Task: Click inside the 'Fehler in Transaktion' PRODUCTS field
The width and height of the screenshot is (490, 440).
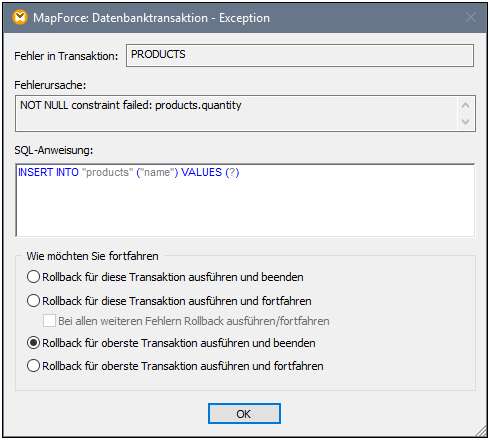Action: click(x=300, y=55)
